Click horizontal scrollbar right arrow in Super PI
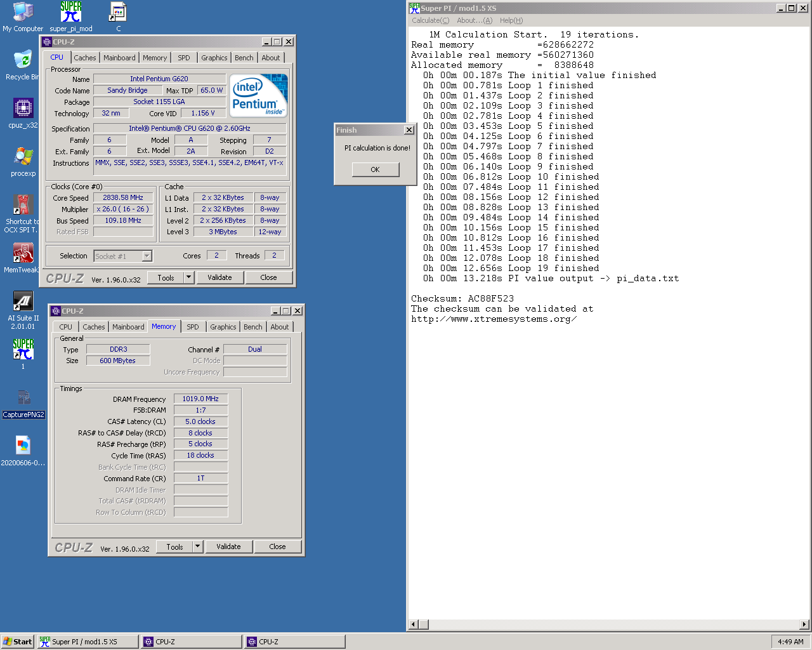 (804, 624)
